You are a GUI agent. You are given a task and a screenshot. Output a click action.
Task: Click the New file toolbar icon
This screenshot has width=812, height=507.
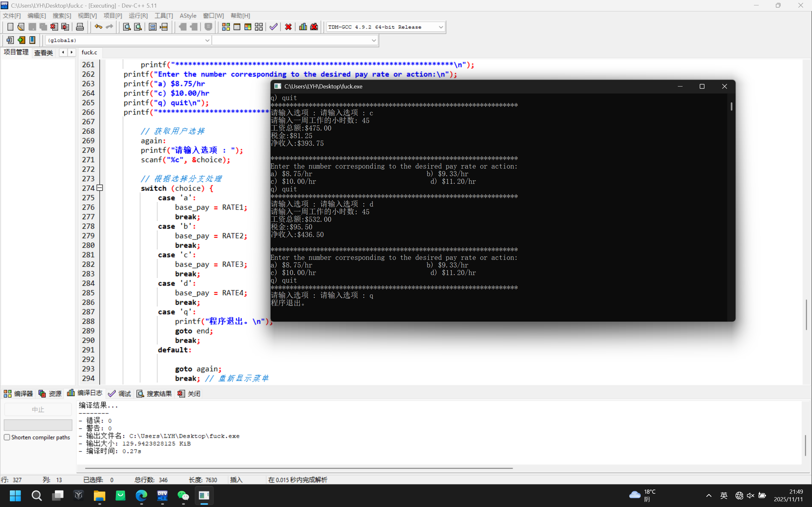pyautogui.click(x=10, y=27)
